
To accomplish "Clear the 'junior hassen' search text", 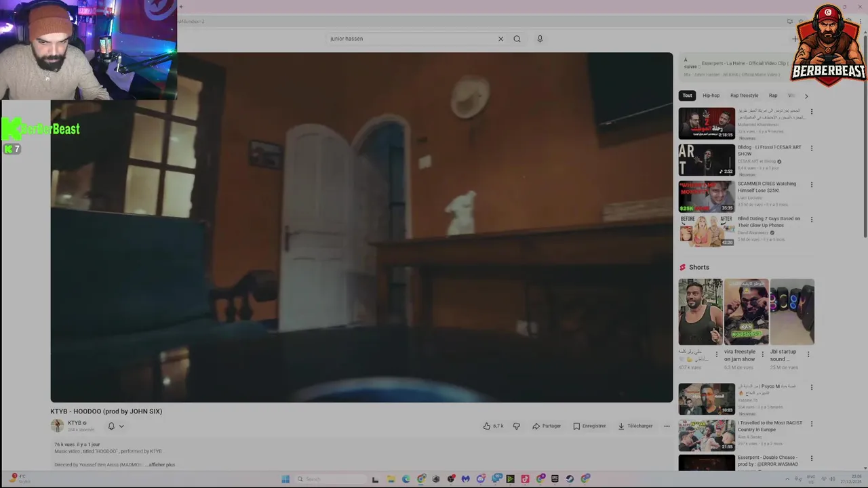I will click(x=500, y=39).
